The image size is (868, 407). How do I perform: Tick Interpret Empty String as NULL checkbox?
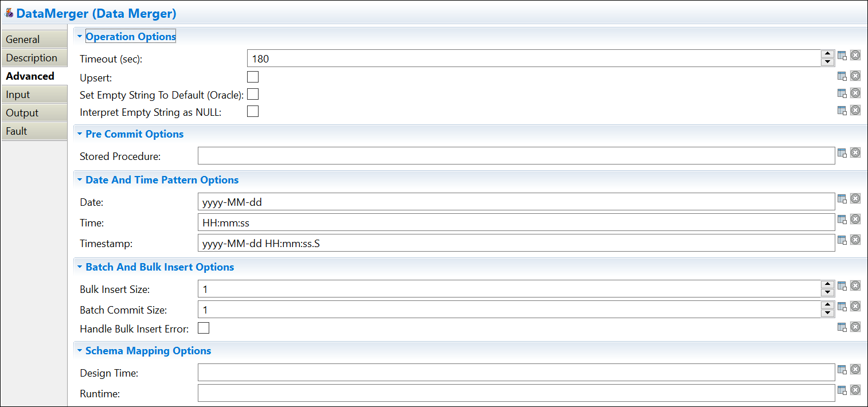tap(253, 111)
